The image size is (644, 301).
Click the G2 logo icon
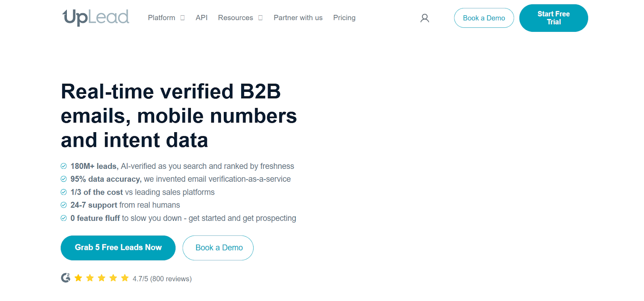[66, 278]
